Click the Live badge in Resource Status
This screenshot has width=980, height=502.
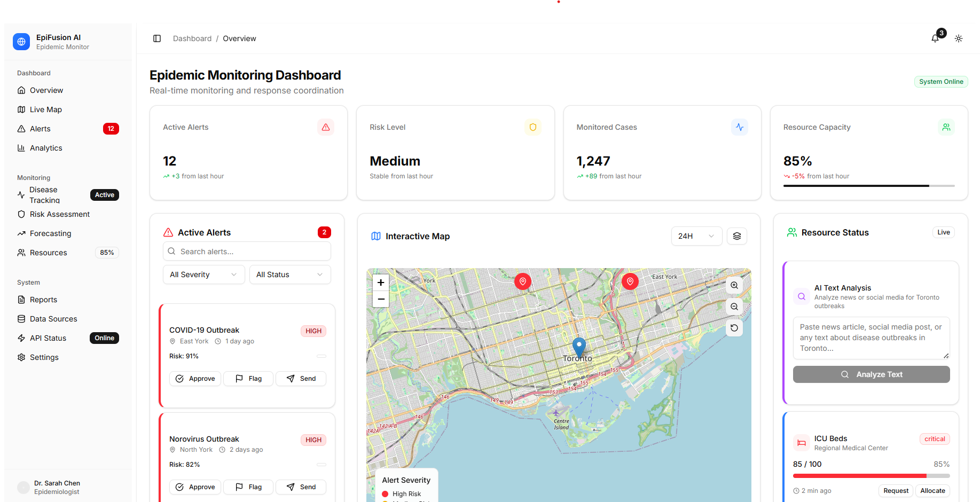[x=944, y=232]
